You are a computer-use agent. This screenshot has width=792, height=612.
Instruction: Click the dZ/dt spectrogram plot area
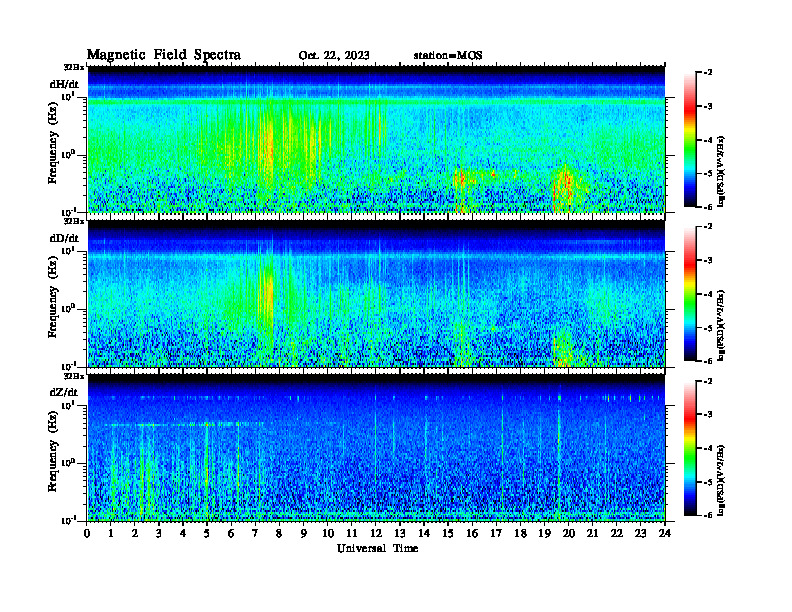(x=376, y=448)
